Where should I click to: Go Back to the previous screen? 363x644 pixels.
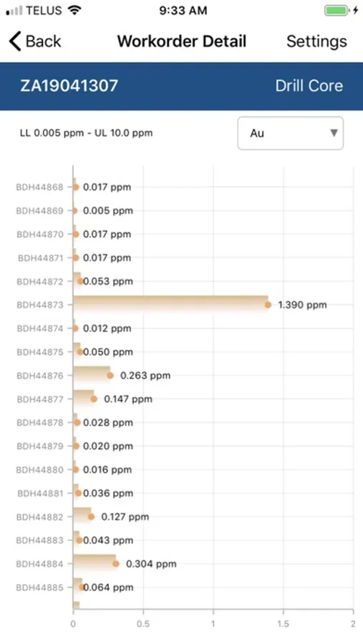coord(35,42)
